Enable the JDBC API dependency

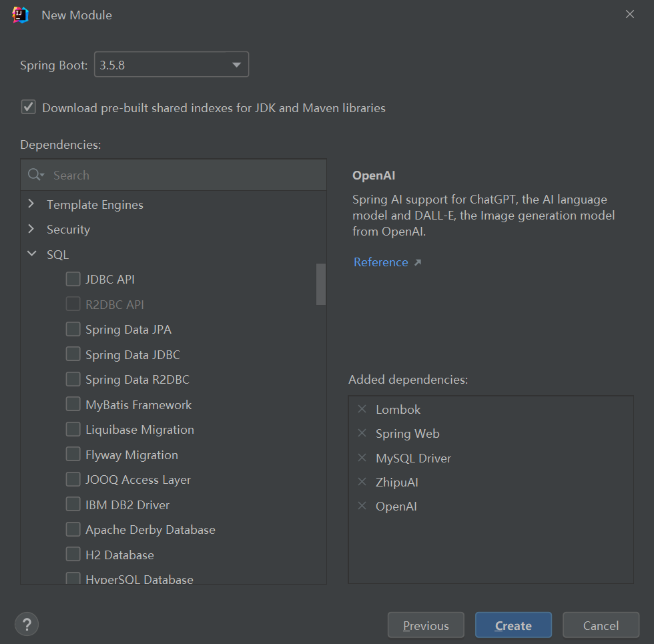tap(73, 280)
